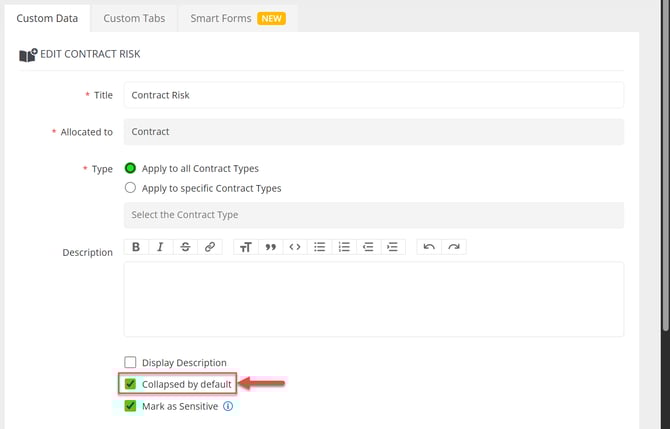
Task: Click the info icon beside Mark as Sensitive
Action: coord(228,407)
